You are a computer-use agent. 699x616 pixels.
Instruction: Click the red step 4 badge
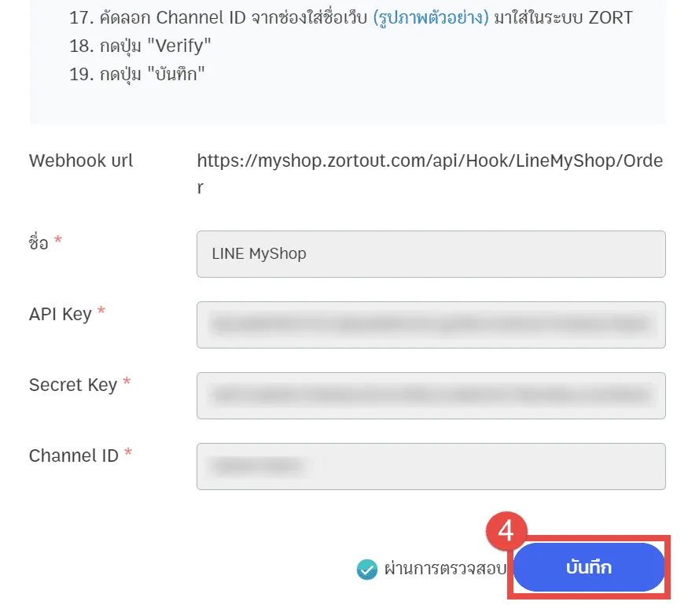tap(506, 532)
